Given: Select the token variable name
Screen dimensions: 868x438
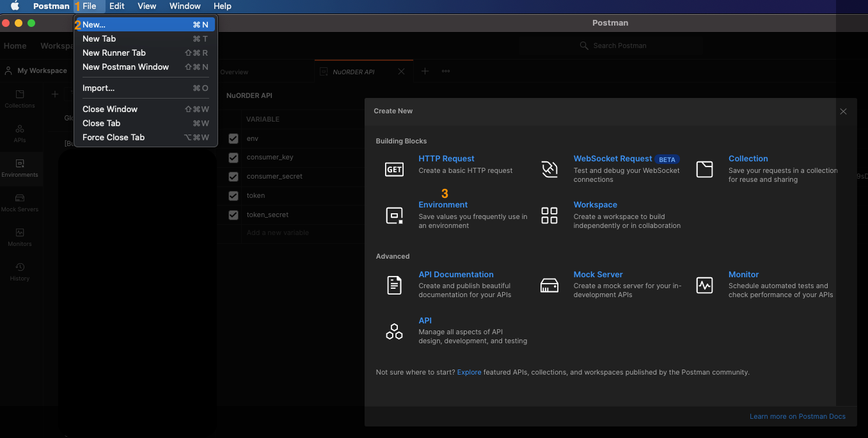Looking at the screenshot, I should [256, 196].
